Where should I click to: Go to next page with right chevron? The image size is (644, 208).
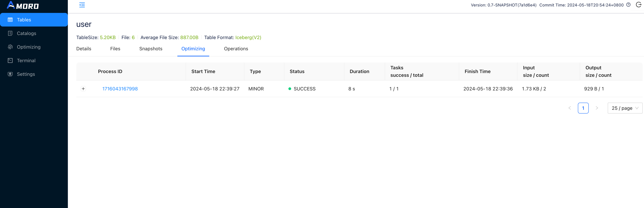point(597,108)
